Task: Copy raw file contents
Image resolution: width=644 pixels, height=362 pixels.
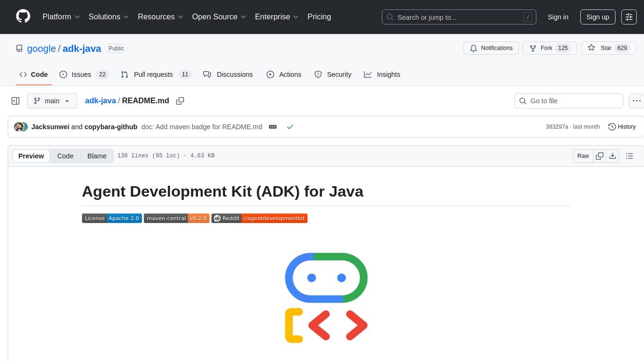Action: pos(599,156)
